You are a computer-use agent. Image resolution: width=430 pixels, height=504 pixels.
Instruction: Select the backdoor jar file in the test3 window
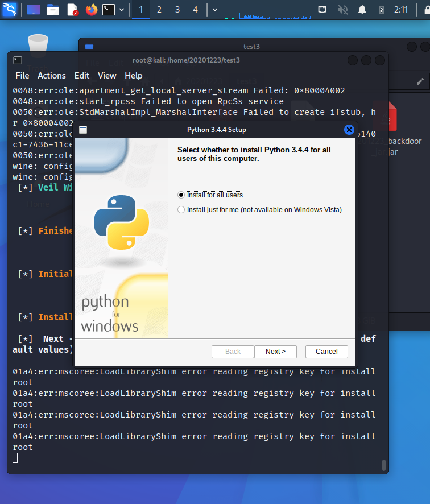[393, 129]
